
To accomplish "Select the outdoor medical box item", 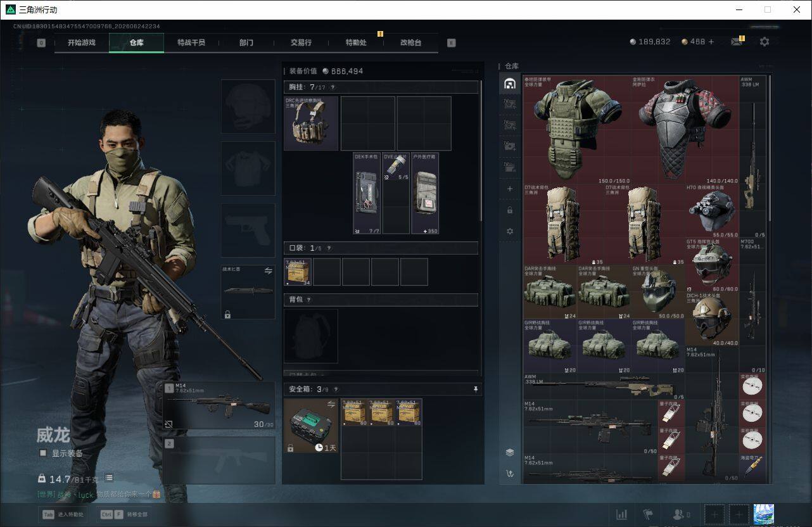I will pyautogui.click(x=425, y=193).
